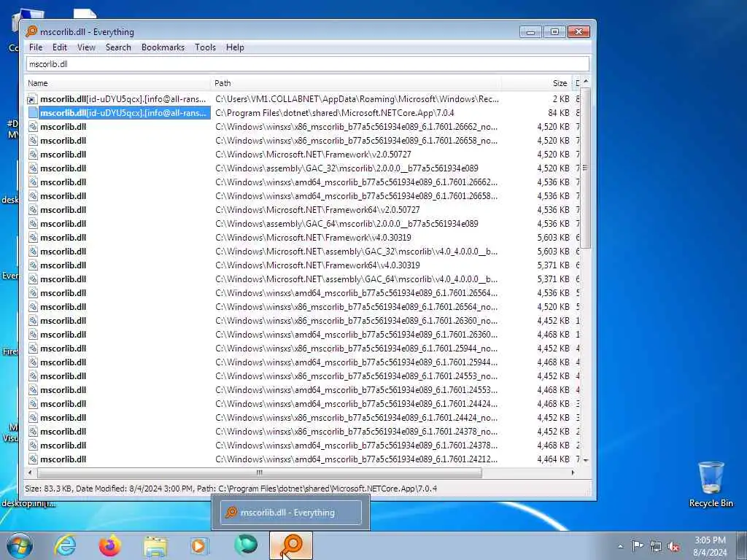Sort results by the Size column header
This screenshot has height=560, width=747.
point(536,83)
